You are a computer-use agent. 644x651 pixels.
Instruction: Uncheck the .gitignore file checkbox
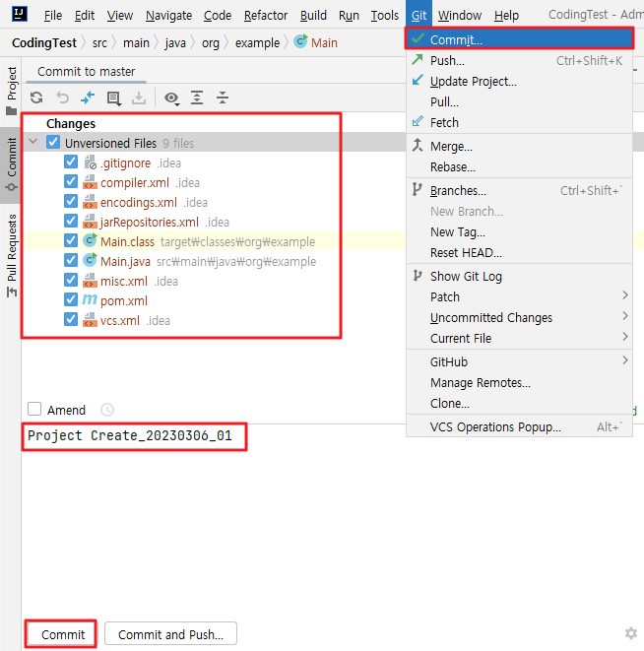click(x=71, y=162)
